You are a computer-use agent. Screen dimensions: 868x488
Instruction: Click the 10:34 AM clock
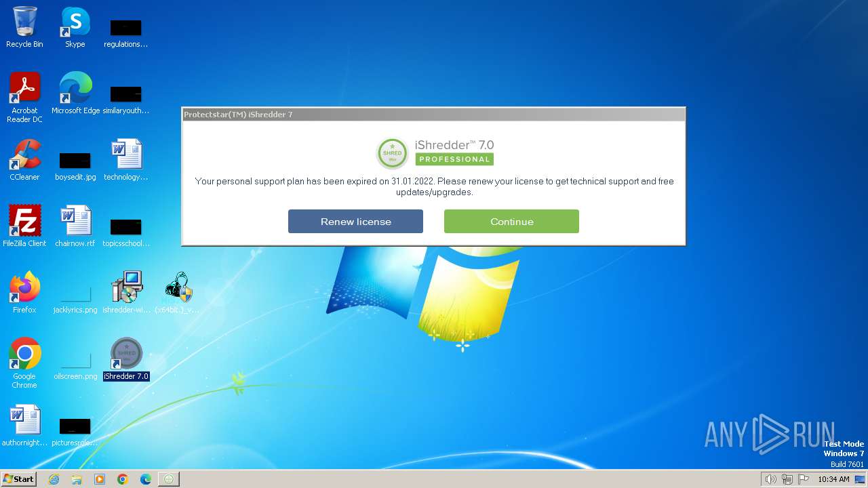[833, 479]
